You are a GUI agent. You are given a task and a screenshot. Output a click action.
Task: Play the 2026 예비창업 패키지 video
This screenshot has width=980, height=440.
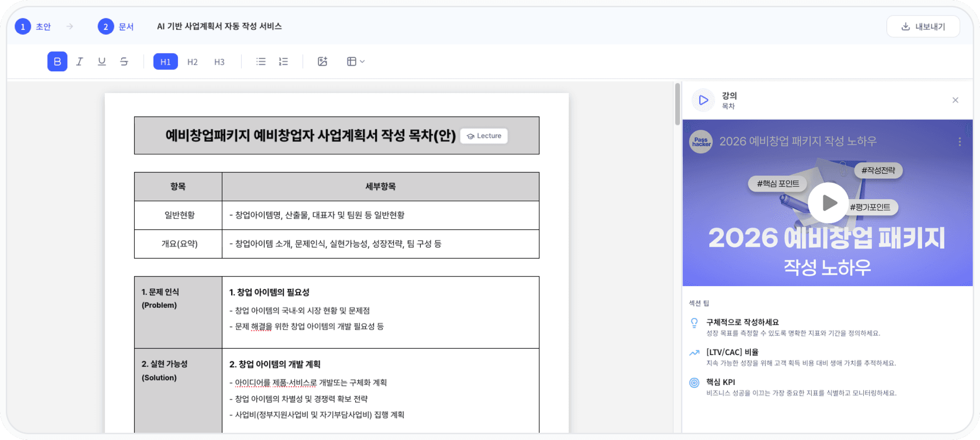(x=828, y=203)
